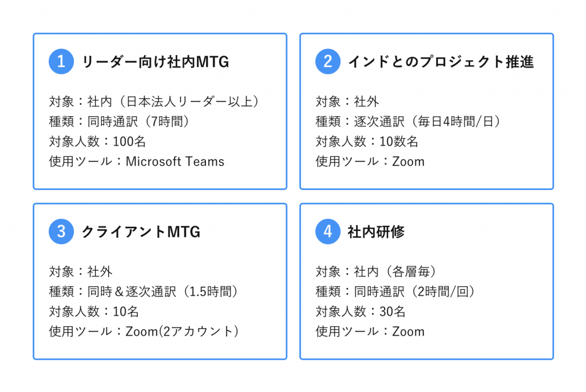This screenshot has width=586, height=392.
Task: Click 逐次通訳（毎日4時間/日）line
Action: (x=409, y=121)
